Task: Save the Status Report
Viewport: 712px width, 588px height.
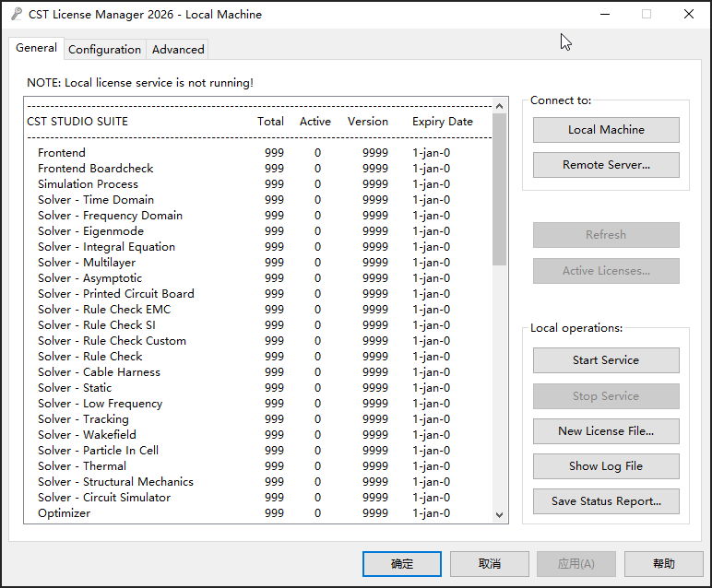Action: click(x=606, y=501)
